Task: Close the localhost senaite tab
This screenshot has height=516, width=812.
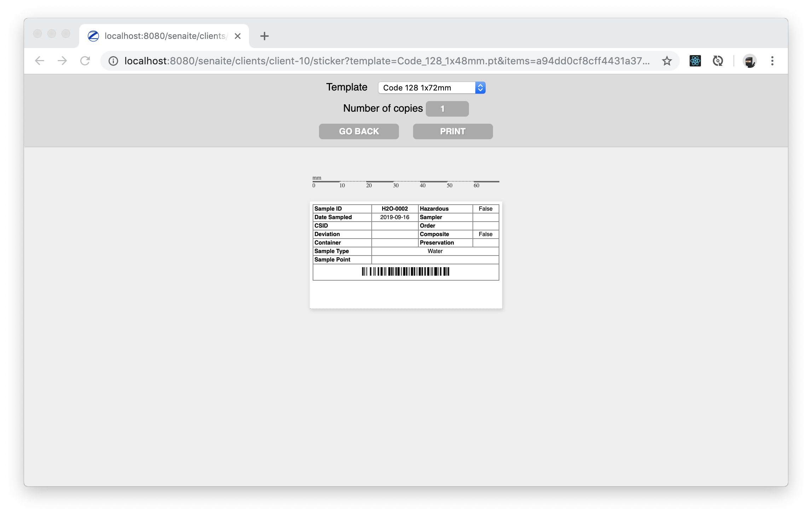Action: coord(238,36)
